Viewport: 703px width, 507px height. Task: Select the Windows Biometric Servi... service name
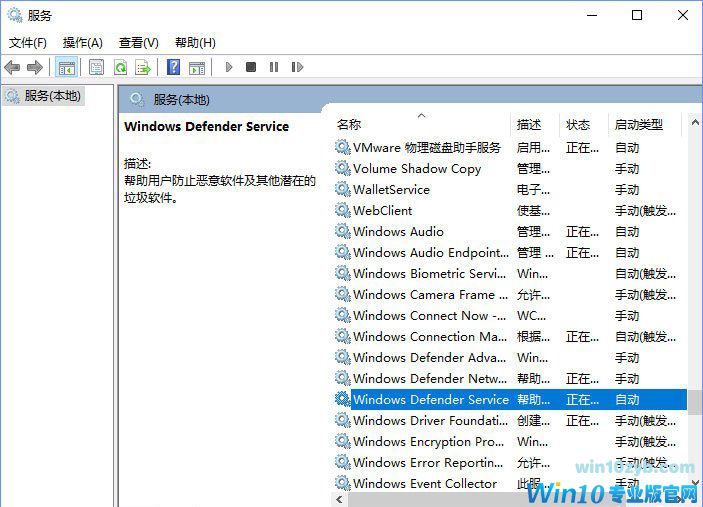click(430, 273)
